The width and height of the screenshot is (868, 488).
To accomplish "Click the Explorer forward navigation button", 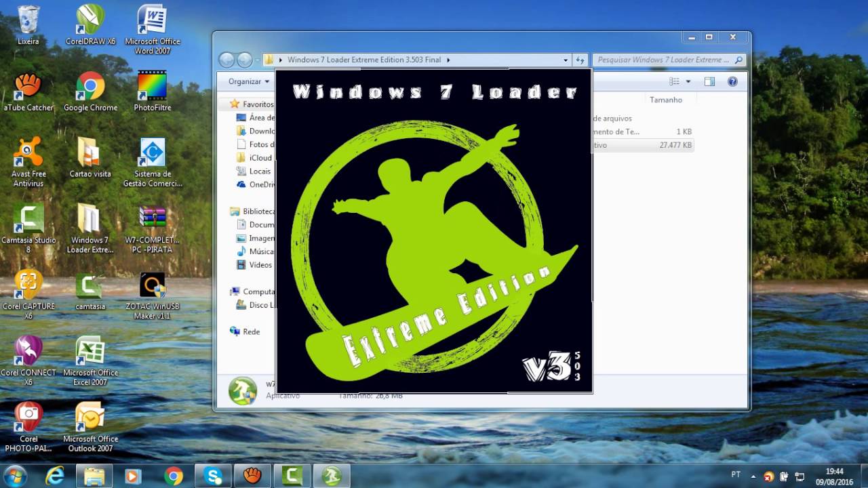I will pyautogui.click(x=245, y=60).
